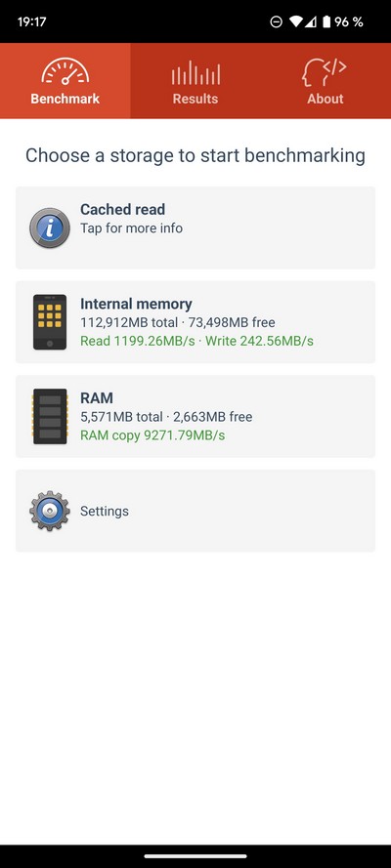Tap the blue info icon for Cached read
The width and height of the screenshot is (391, 868).
[x=50, y=227]
